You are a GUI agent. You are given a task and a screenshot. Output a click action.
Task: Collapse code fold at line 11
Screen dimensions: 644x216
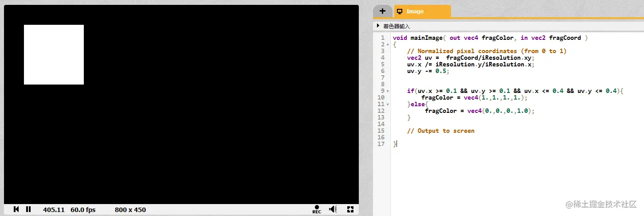pyautogui.click(x=388, y=104)
